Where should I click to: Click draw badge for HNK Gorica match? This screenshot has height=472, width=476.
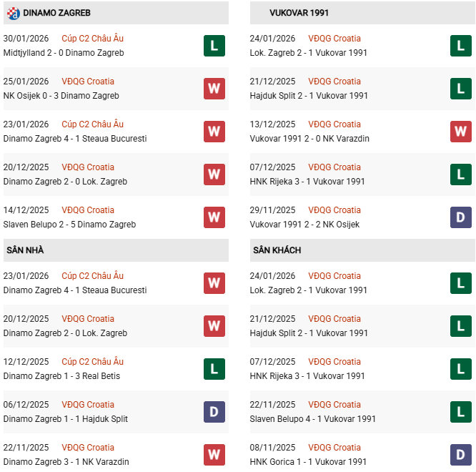[x=461, y=455]
